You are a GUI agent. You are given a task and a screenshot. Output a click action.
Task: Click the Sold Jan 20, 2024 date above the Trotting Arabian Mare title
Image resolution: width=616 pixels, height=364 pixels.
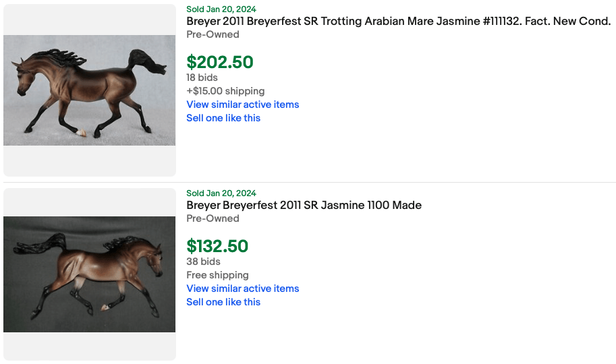221,9
